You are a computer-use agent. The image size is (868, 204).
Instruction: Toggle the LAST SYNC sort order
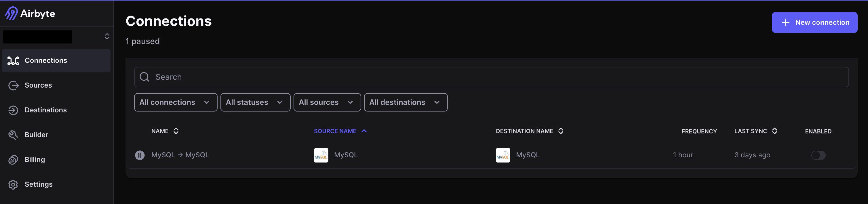775,131
